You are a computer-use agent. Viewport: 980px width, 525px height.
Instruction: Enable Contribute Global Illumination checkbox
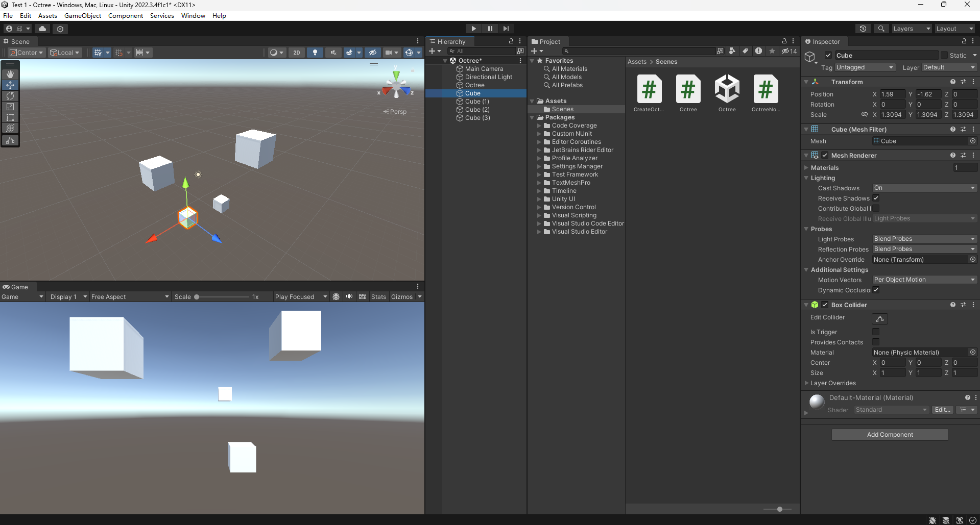(x=876, y=208)
